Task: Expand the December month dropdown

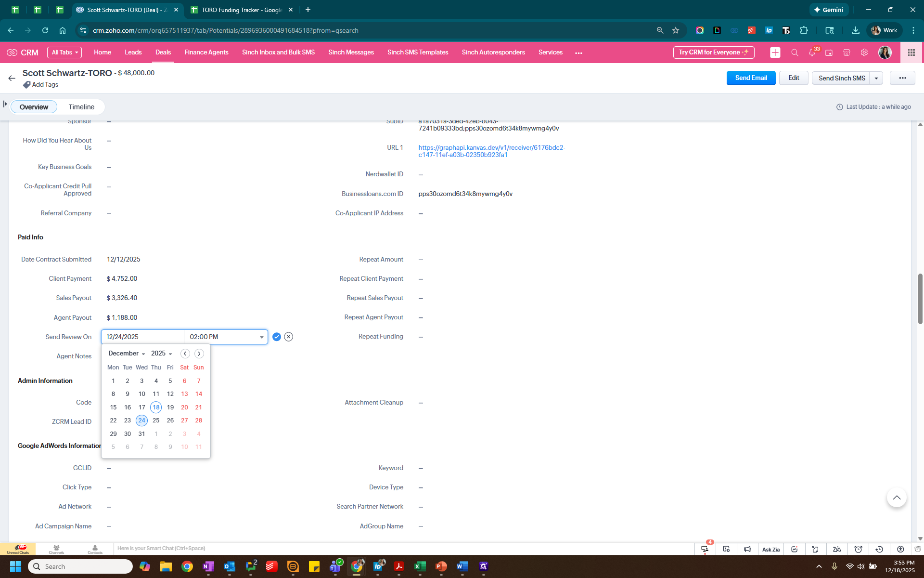Action: pos(127,354)
